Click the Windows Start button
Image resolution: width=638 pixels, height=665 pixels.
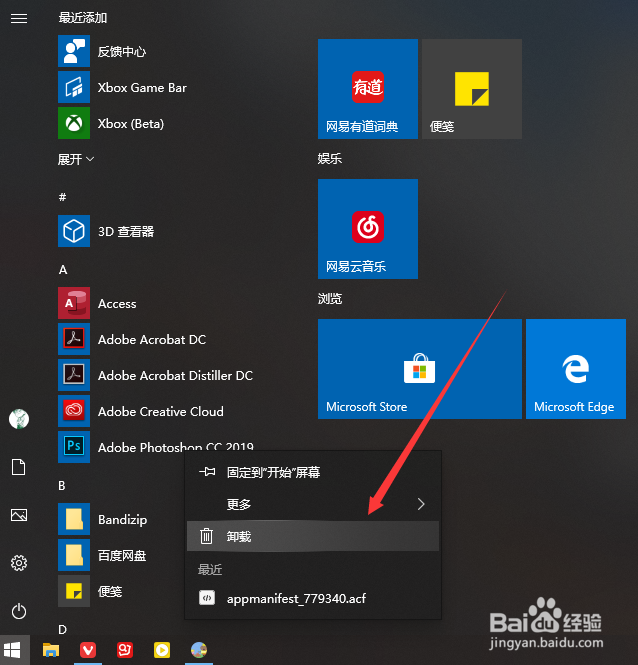pos(14,650)
